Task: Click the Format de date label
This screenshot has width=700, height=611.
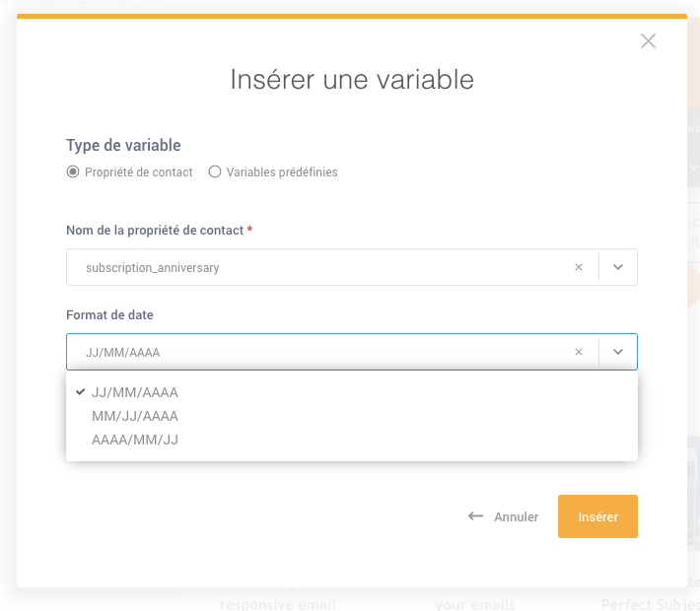Action: coord(109,315)
